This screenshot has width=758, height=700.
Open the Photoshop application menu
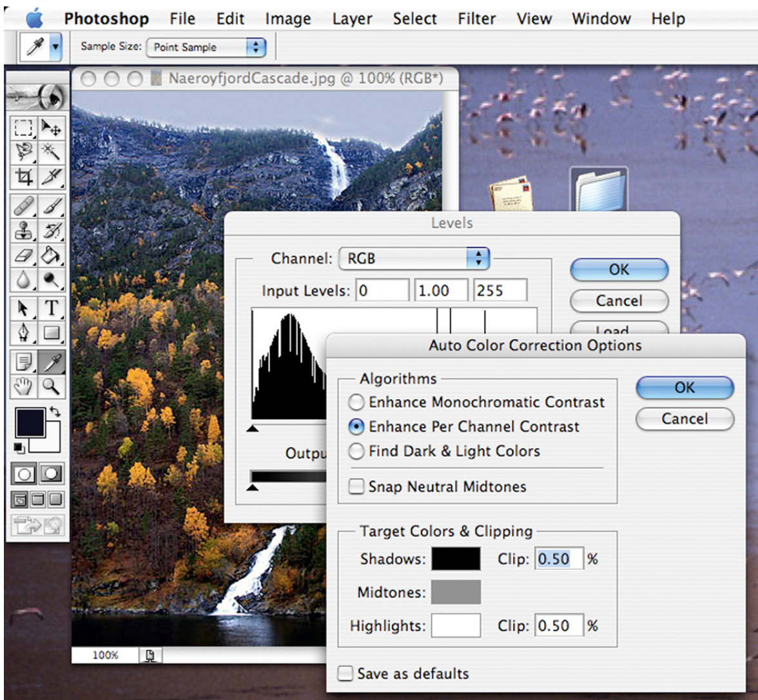pyautogui.click(x=106, y=18)
